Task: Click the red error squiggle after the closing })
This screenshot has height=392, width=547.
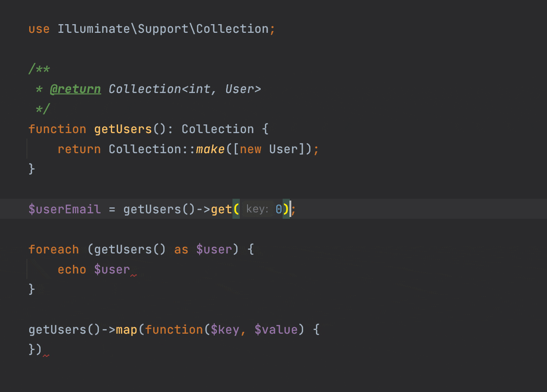Action: tap(46, 356)
